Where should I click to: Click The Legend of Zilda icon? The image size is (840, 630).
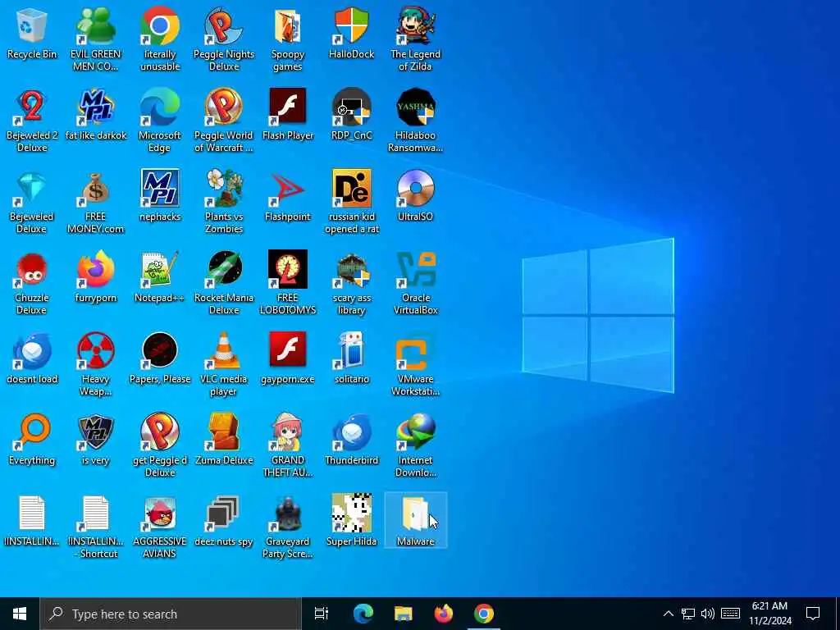(x=416, y=40)
